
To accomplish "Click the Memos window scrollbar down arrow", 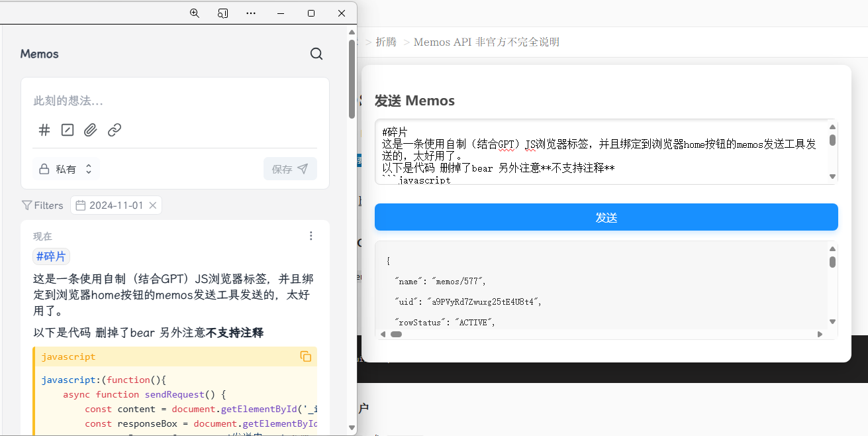I will [x=352, y=429].
